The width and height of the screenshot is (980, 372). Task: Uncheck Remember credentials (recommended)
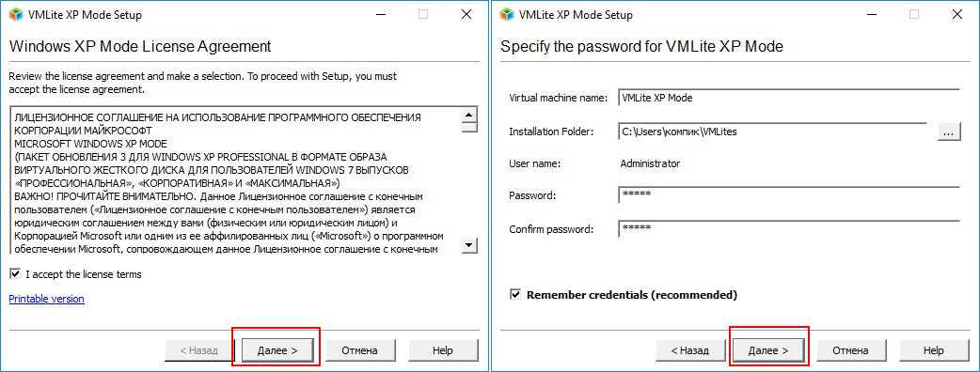click(x=515, y=294)
